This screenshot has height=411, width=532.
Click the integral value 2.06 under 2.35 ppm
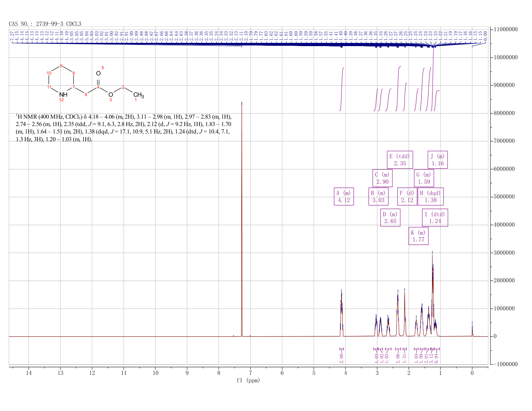398,358
